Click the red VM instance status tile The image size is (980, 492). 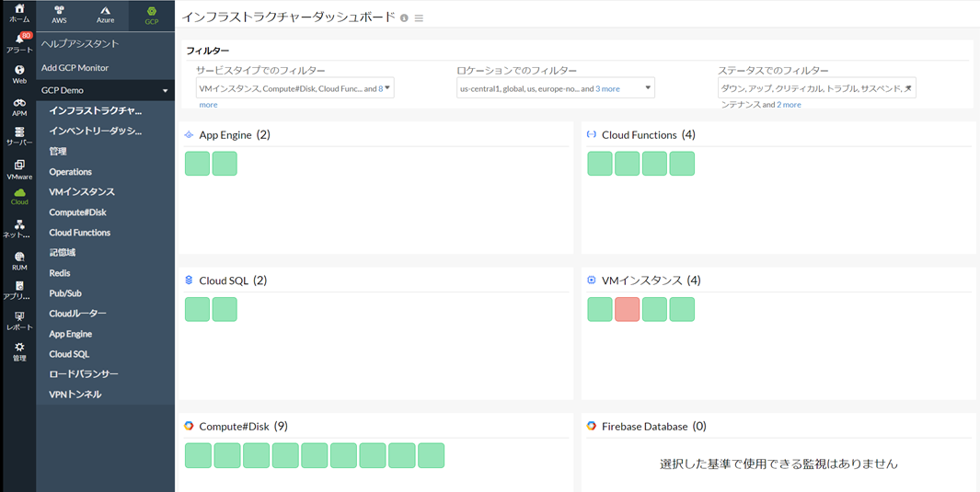click(x=627, y=310)
